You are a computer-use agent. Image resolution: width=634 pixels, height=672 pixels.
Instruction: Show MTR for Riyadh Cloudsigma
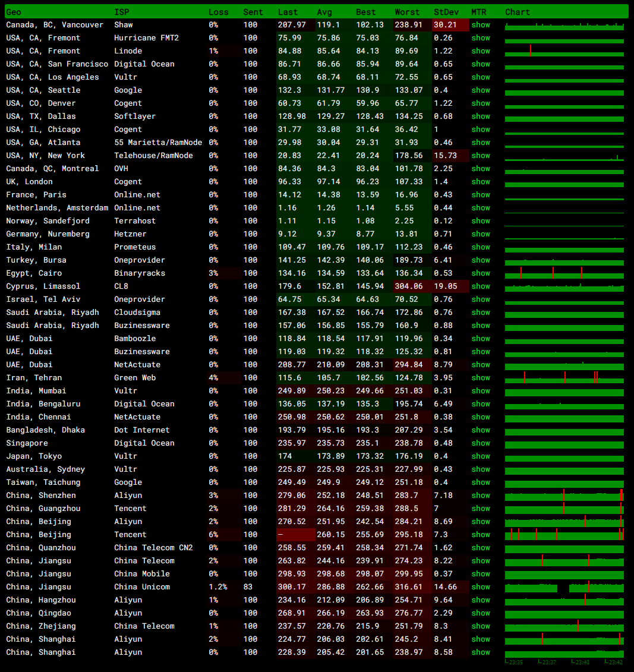pyautogui.click(x=481, y=313)
